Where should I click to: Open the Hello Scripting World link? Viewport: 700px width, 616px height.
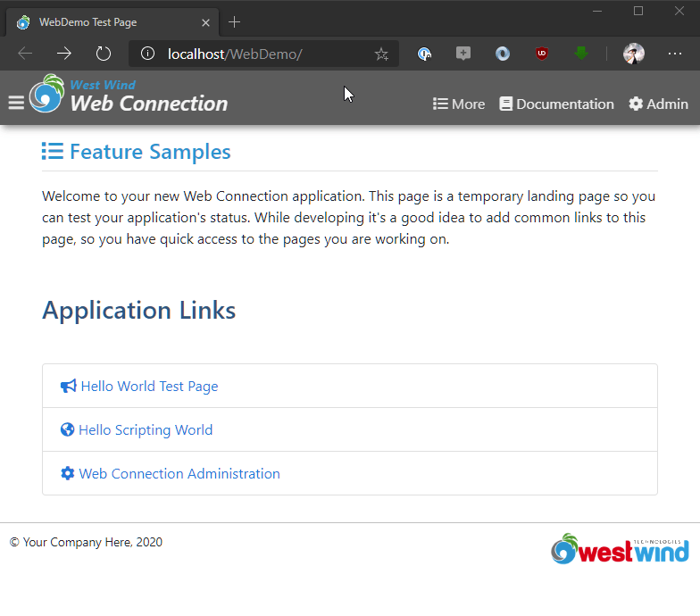145,429
